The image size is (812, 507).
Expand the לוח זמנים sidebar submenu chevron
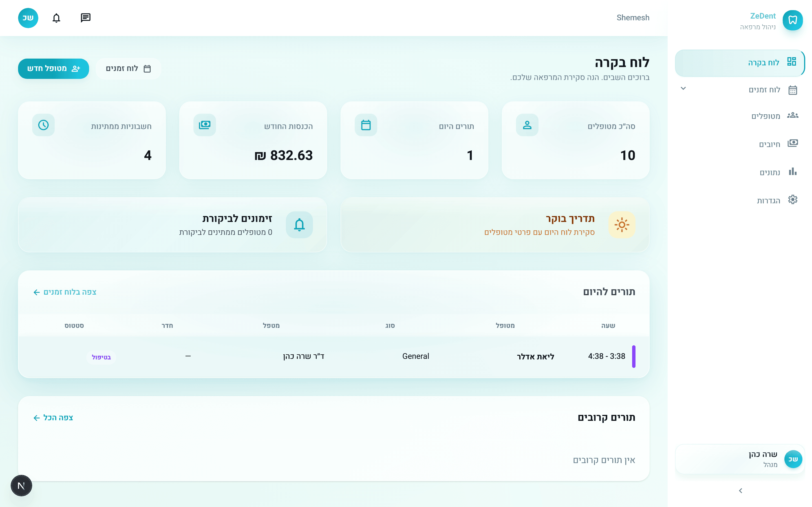point(683,88)
